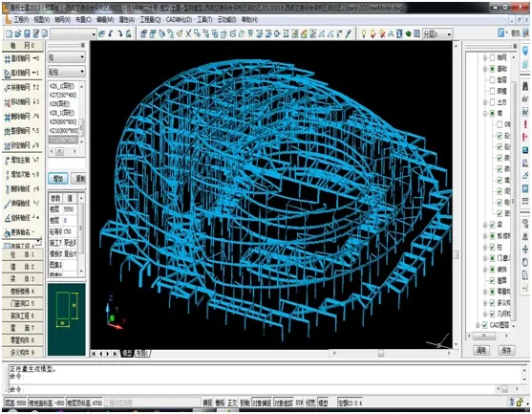The width and height of the screenshot is (532, 414).
Task: Click the delete X toolbar icon
Action: click(x=188, y=33)
